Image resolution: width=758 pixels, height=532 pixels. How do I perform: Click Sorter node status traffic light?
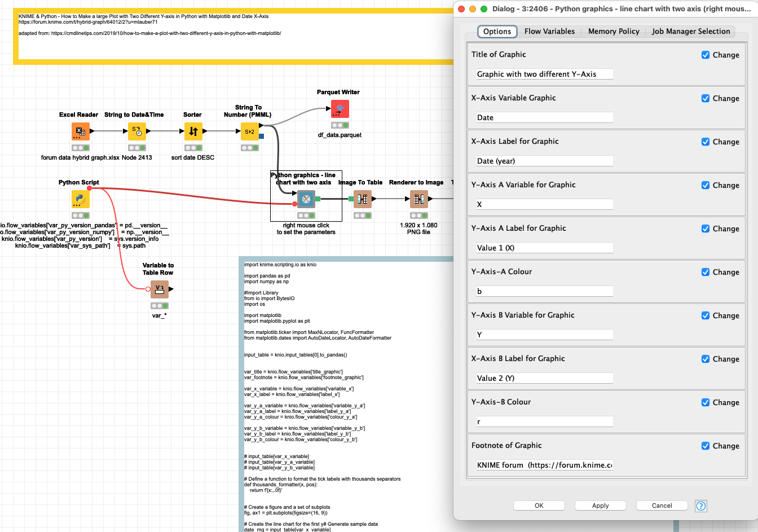coord(193,148)
